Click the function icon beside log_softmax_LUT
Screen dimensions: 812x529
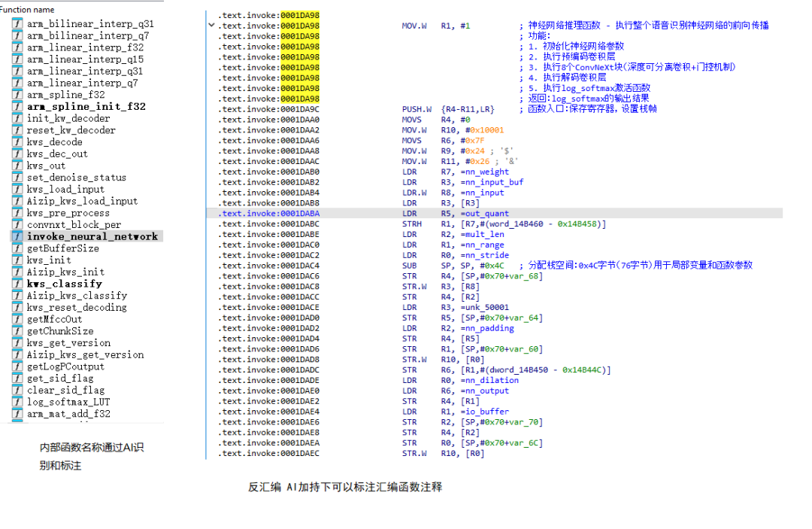pyautogui.click(x=17, y=402)
